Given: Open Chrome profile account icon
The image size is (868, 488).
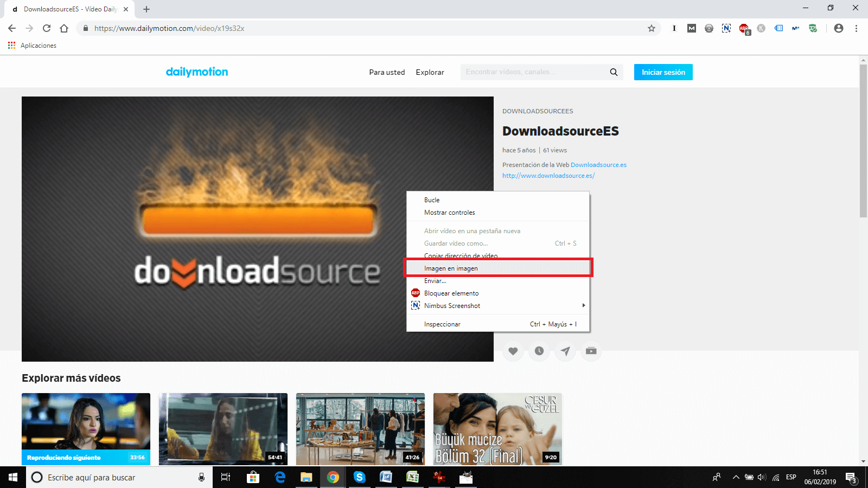Looking at the screenshot, I should (x=839, y=28).
